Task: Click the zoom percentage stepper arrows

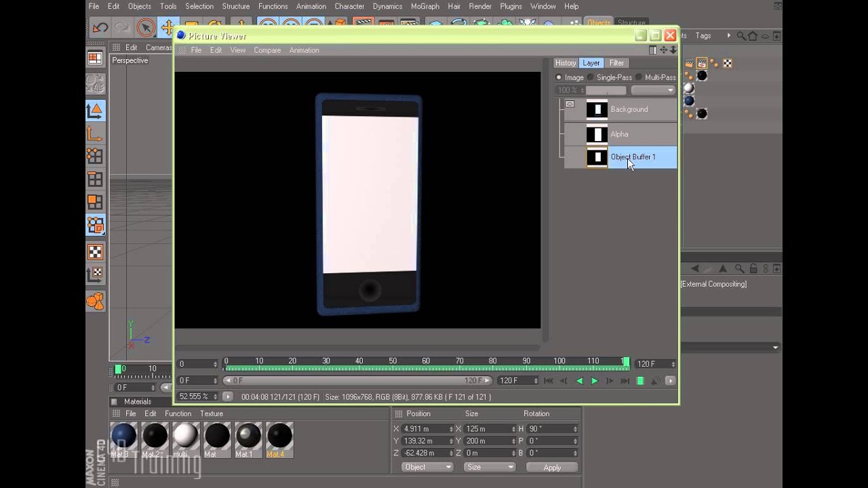Action: point(216,396)
